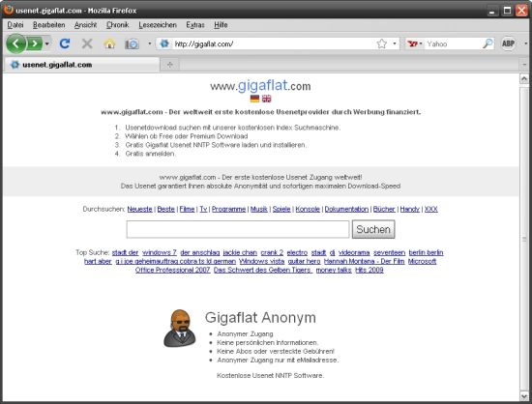Open the Konsole category link

(x=308, y=209)
